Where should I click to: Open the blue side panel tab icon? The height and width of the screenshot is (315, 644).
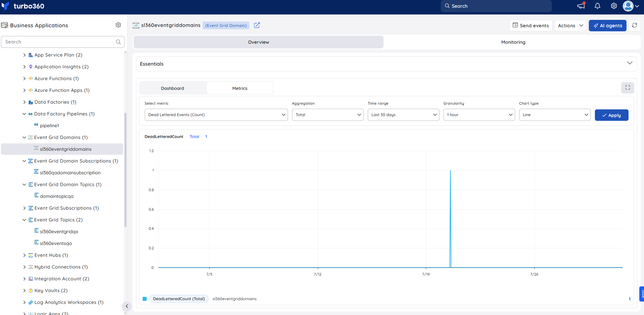[642, 294]
